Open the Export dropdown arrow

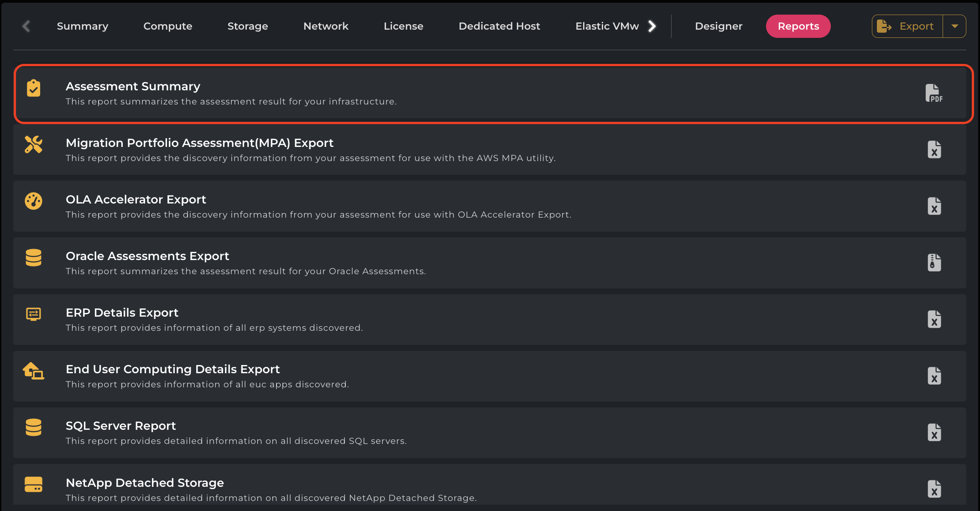click(954, 26)
